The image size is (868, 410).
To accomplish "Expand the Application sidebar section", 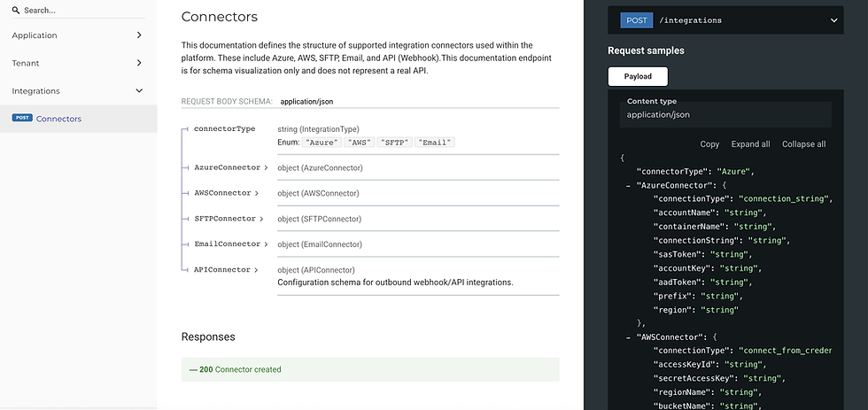I will click(x=78, y=35).
